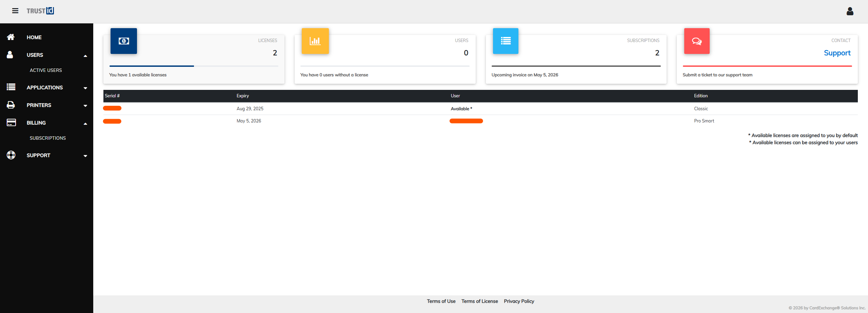
Task: Click the blue Licenses money icon
Action: [x=124, y=41]
